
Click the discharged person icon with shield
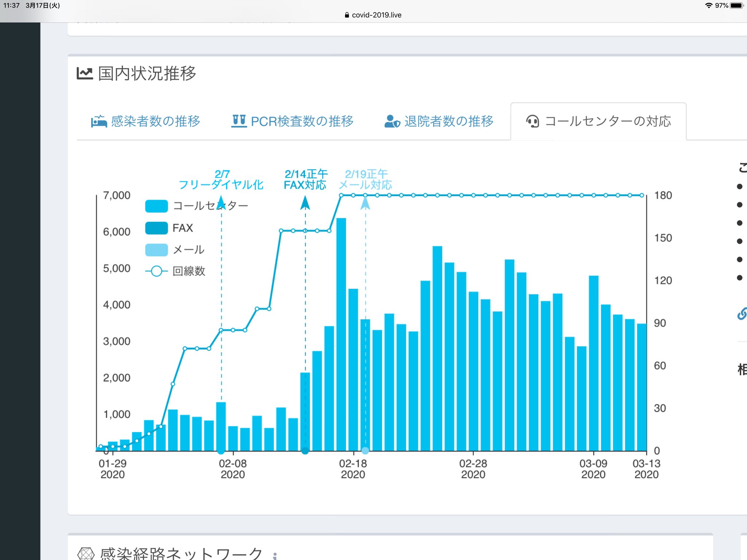392,121
